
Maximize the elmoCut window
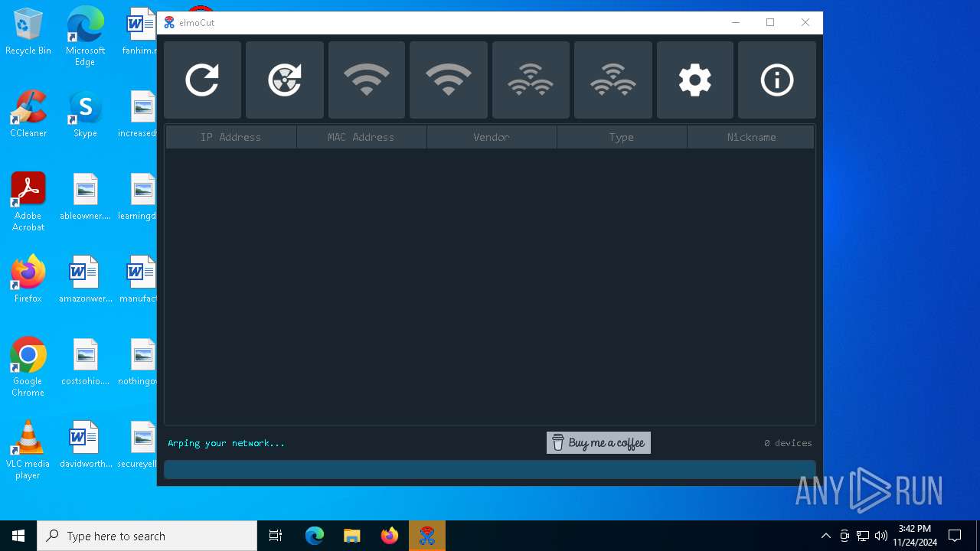click(770, 23)
